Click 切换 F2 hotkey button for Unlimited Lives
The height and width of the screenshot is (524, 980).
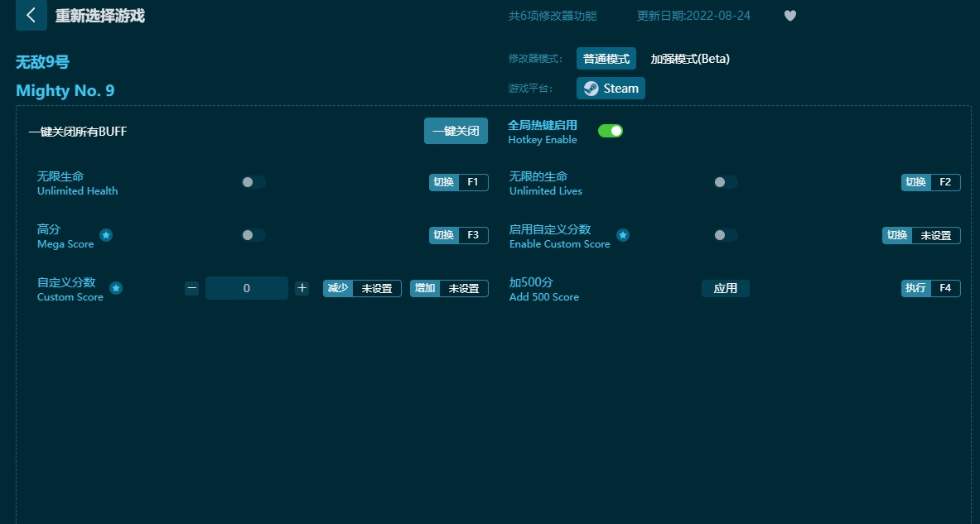[930, 182]
